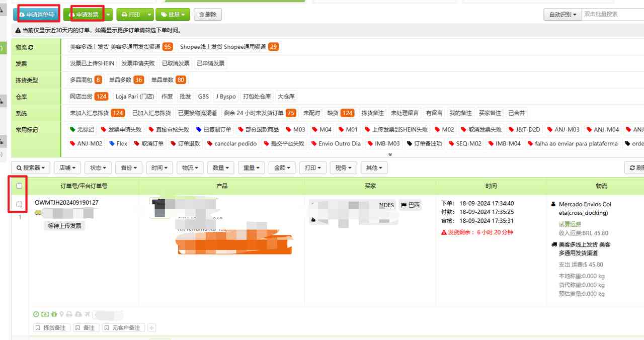The height and width of the screenshot is (340, 644).
Task: Click the printer icon in order action row
Action: 70,314
